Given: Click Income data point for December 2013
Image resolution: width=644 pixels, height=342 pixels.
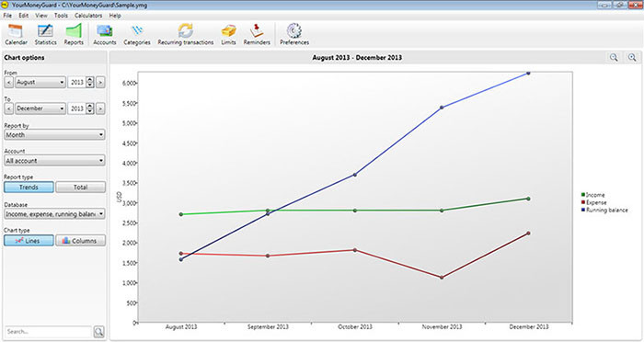Looking at the screenshot, I should [x=528, y=199].
